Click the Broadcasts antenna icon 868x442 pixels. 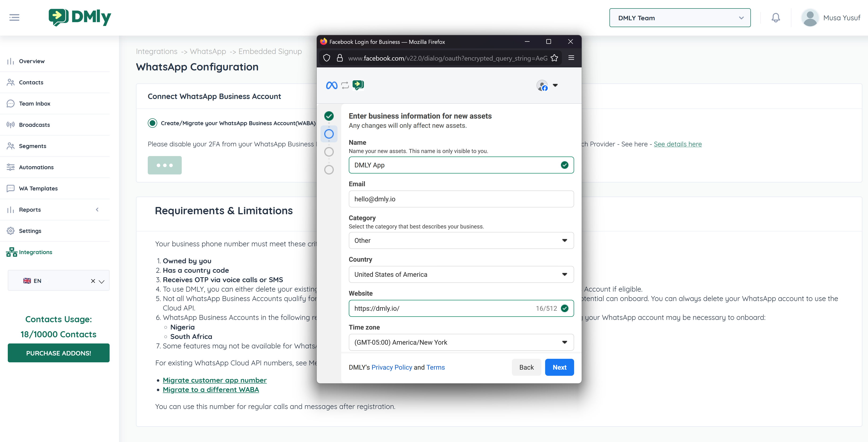(11, 125)
